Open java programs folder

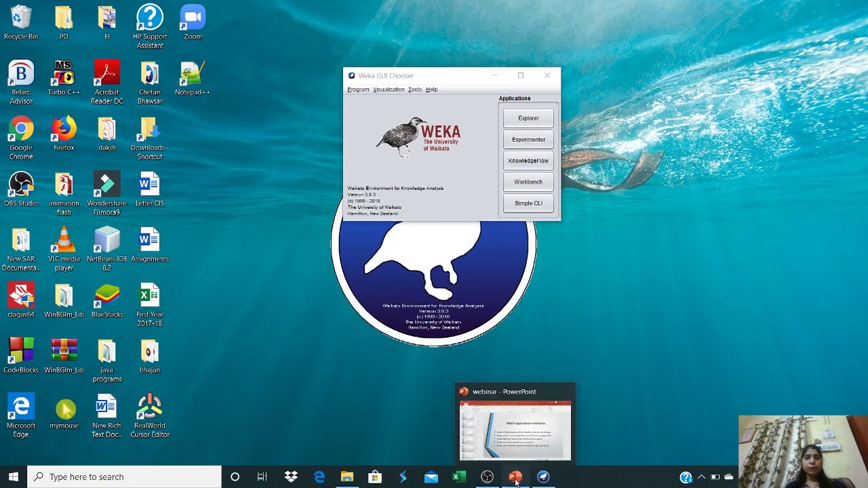106,360
